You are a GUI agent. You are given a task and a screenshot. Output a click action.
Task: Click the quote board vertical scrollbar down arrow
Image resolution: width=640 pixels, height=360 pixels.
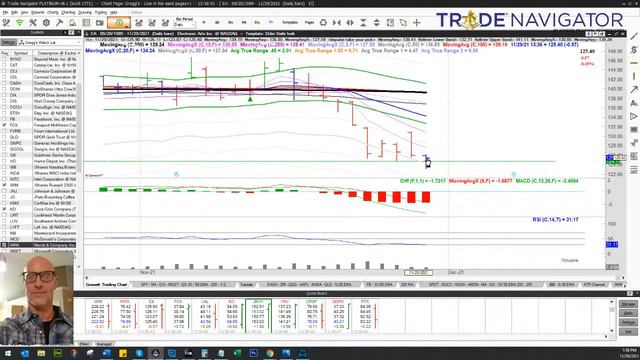(x=611, y=331)
